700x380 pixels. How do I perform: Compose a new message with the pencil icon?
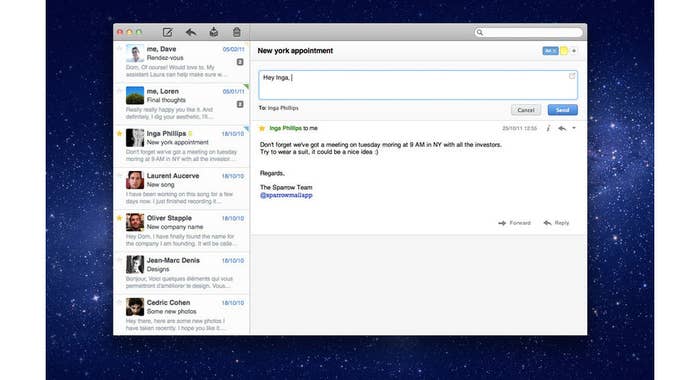[x=167, y=32]
